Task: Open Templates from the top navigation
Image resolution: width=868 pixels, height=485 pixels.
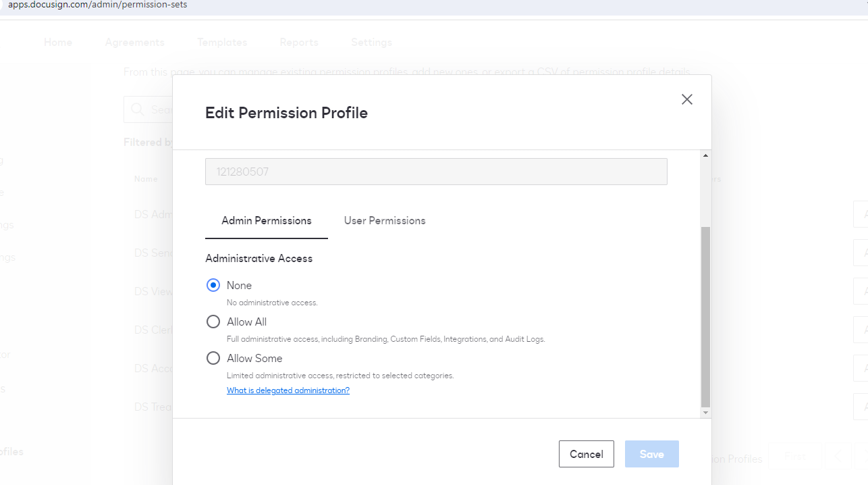Action: point(222,43)
